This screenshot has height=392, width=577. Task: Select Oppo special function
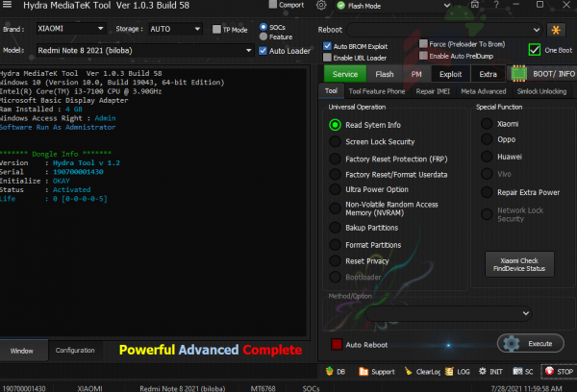coord(487,139)
